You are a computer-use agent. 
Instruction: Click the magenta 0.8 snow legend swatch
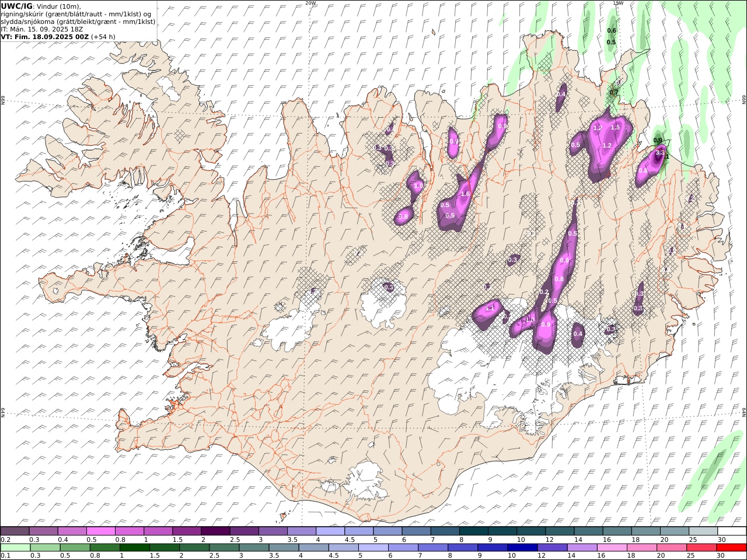coord(130,531)
